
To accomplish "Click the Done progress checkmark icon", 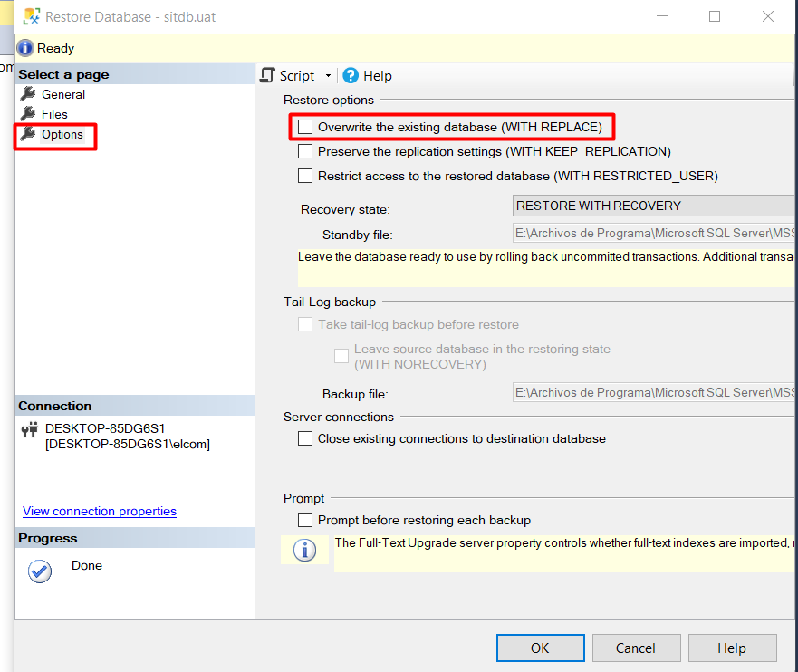I will tap(40, 571).
